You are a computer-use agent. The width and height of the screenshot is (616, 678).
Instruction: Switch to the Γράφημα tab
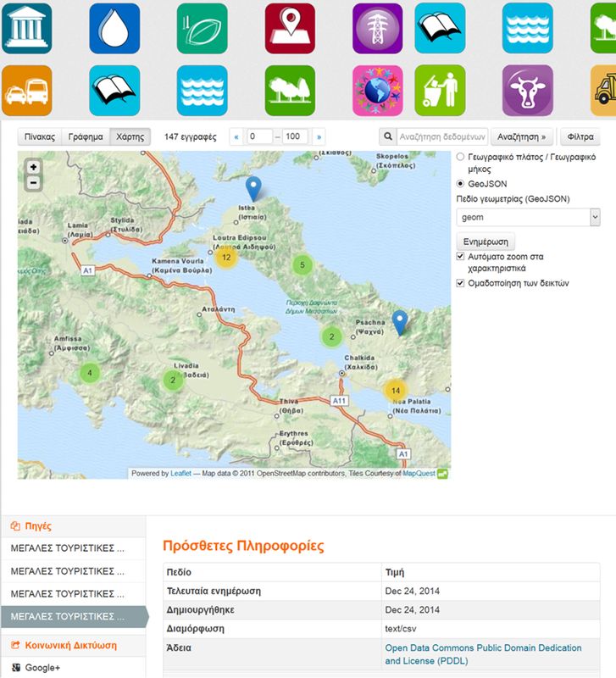point(86,136)
